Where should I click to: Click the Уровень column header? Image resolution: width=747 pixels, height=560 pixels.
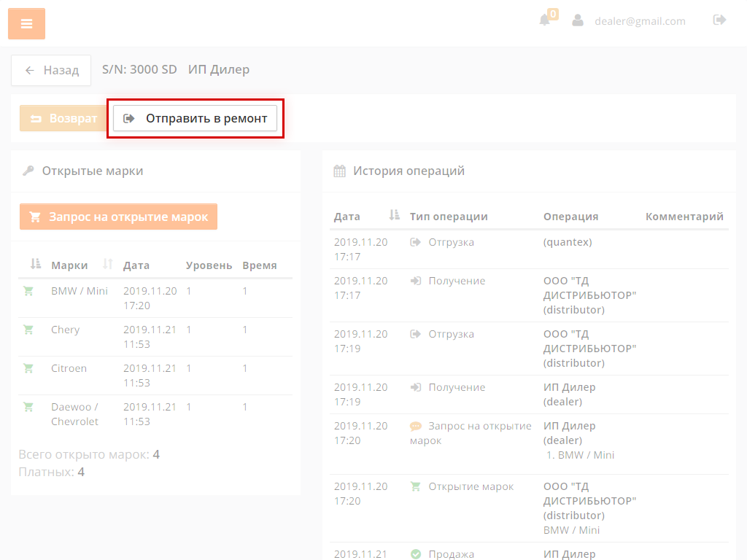[209, 265]
